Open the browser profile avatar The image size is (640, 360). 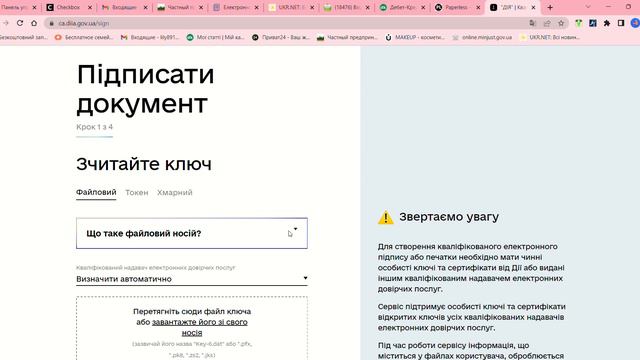tap(635, 23)
